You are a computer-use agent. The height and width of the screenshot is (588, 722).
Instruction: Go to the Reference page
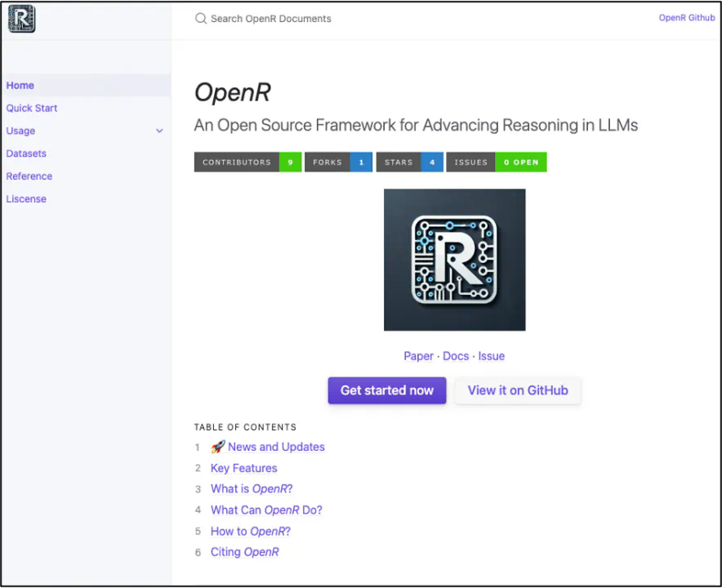(x=29, y=176)
